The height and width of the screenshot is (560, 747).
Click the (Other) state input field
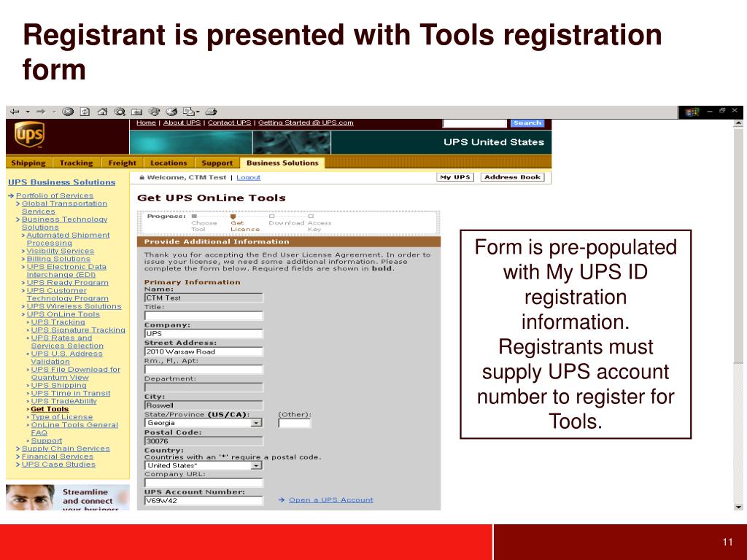pyautogui.click(x=295, y=423)
